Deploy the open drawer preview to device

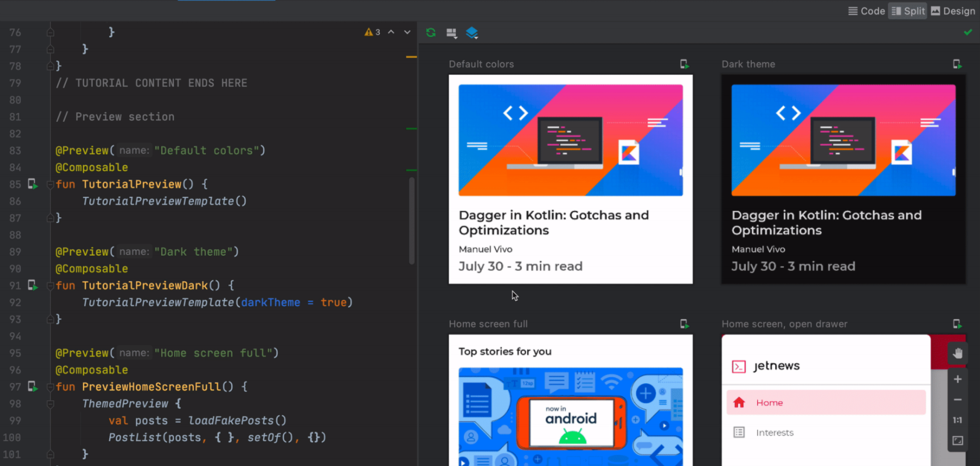[x=957, y=324]
